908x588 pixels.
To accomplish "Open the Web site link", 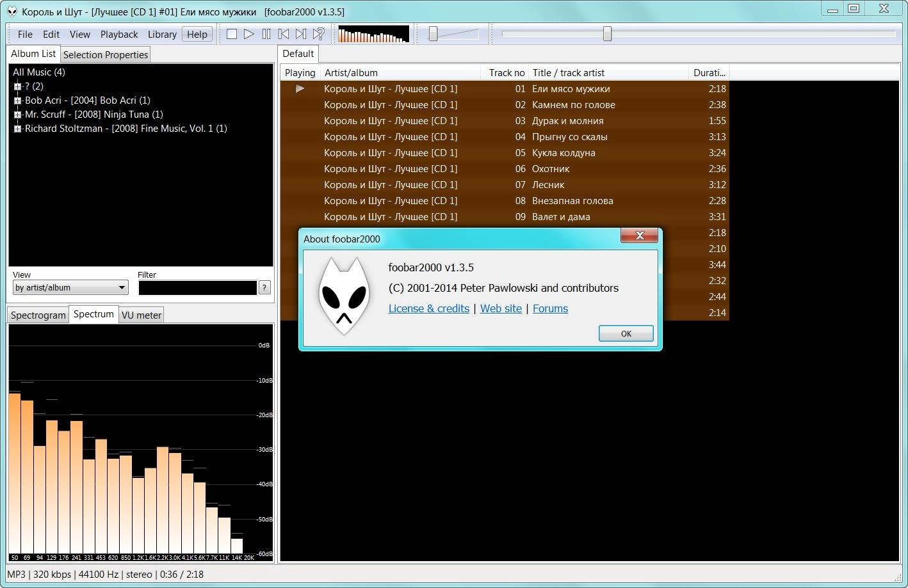I will (501, 308).
